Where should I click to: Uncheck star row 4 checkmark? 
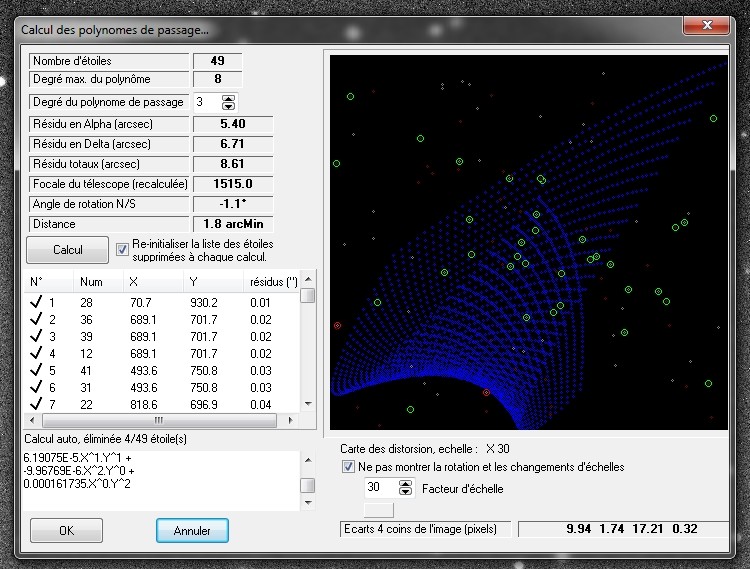pos(36,353)
